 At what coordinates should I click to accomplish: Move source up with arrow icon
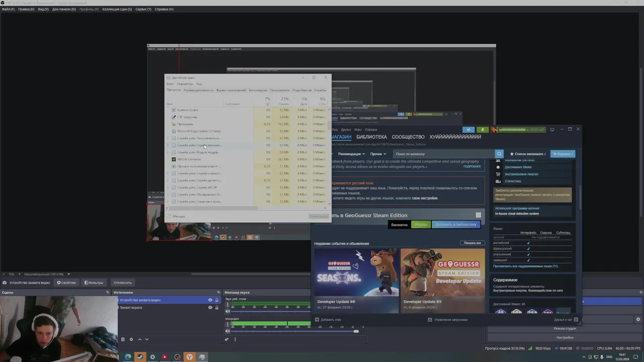pos(140,339)
